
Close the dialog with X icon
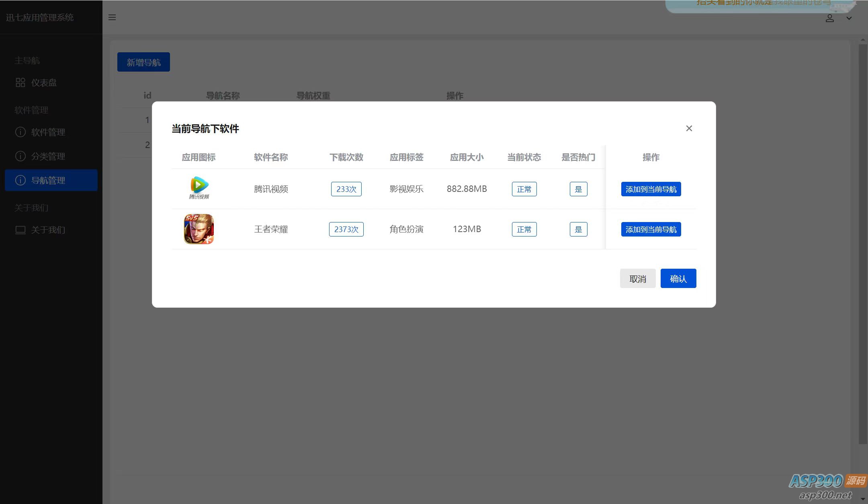tap(689, 128)
